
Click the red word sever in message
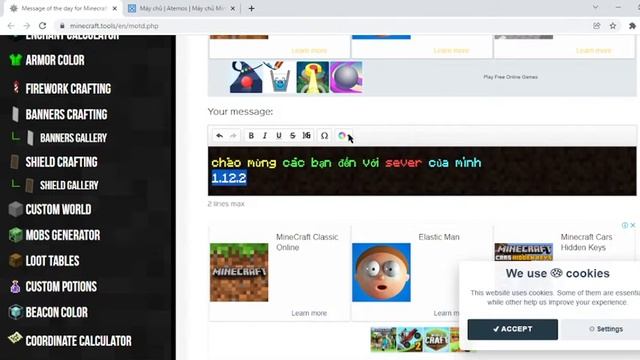coord(403,163)
